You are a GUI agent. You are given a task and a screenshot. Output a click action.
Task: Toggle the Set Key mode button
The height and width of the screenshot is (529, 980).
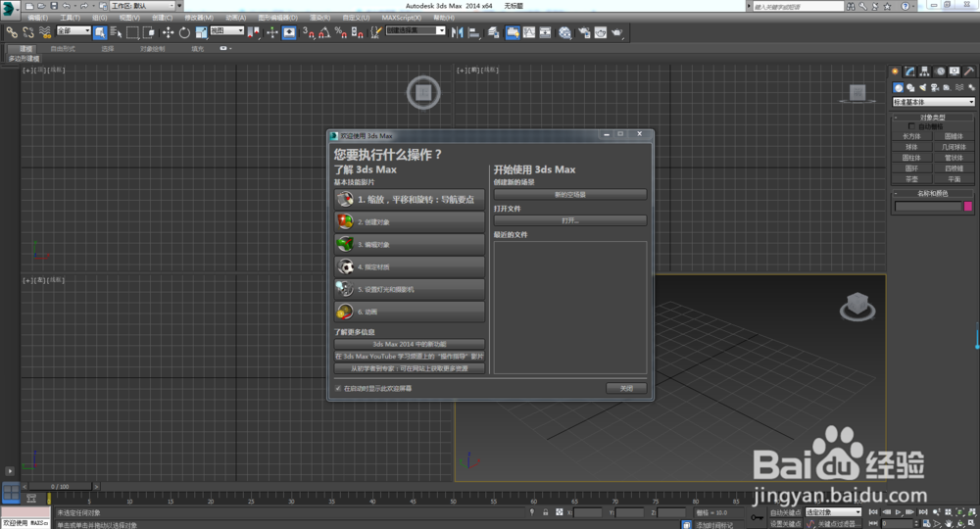pyautogui.click(x=785, y=523)
